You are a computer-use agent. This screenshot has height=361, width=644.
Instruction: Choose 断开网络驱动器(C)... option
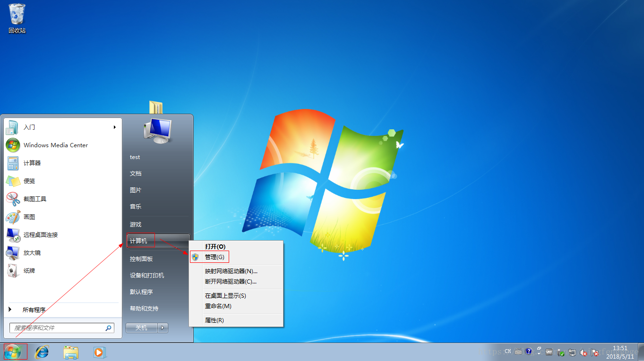(x=236, y=281)
